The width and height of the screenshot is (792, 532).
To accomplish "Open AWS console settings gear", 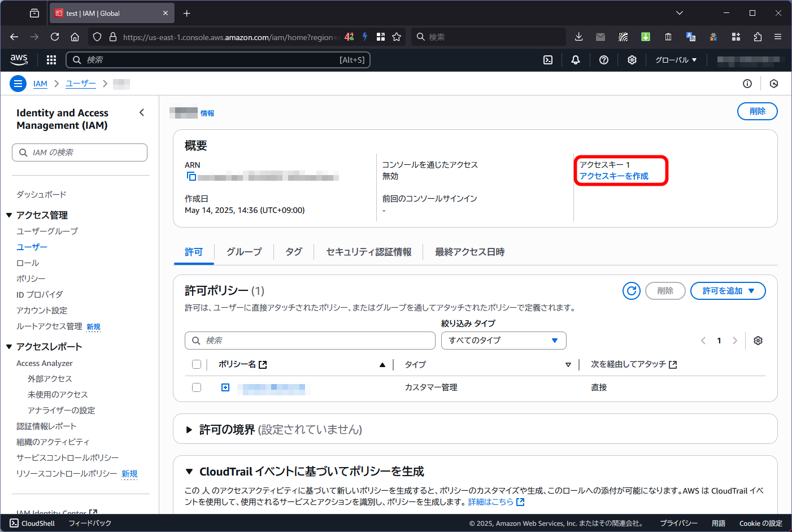I will (632, 60).
